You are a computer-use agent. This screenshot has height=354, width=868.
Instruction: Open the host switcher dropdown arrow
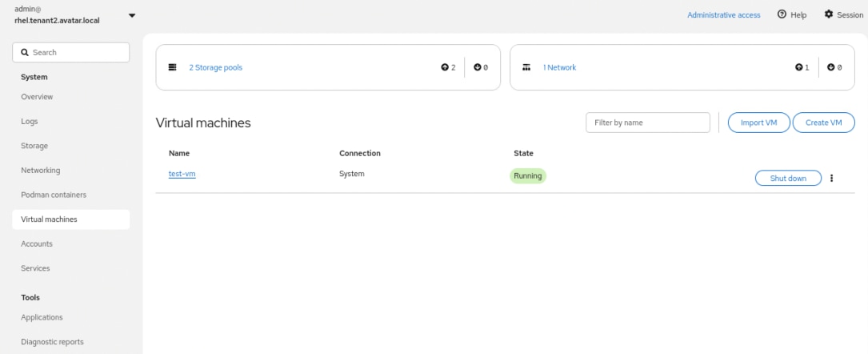tap(132, 15)
